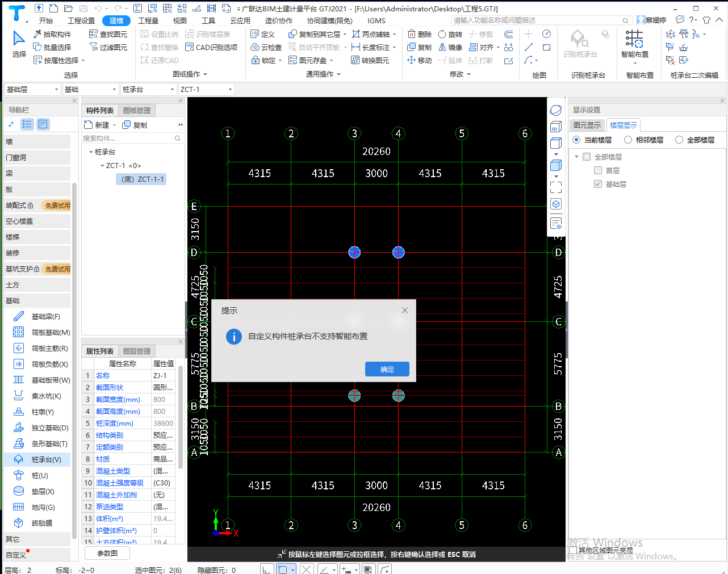Click the 桩深度(mm) value 38600
This screenshot has height=574, width=728.
[x=163, y=423]
